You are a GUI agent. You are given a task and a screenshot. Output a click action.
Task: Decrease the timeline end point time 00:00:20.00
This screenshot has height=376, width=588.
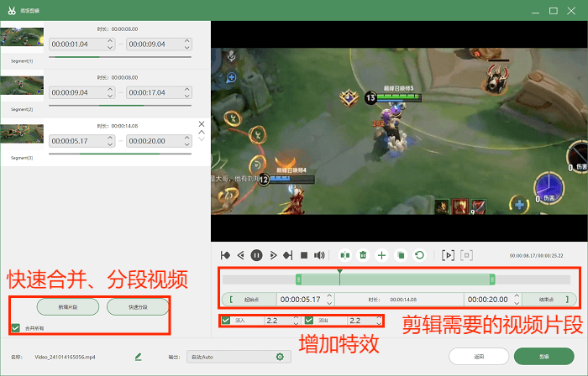(517, 303)
